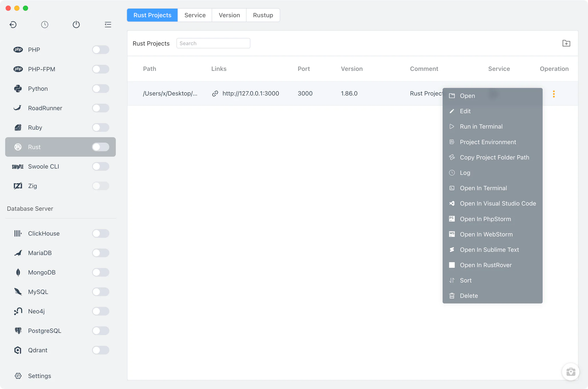Toggle the MariaDB service switch
The width and height of the screenshot is (588, 389).
(x=100, y=253)
